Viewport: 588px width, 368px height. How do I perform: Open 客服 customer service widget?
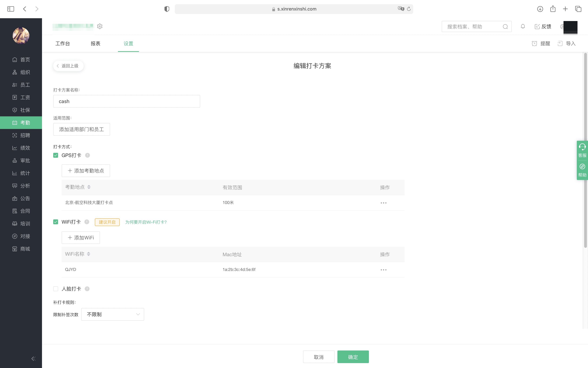[x=582, y=151]
